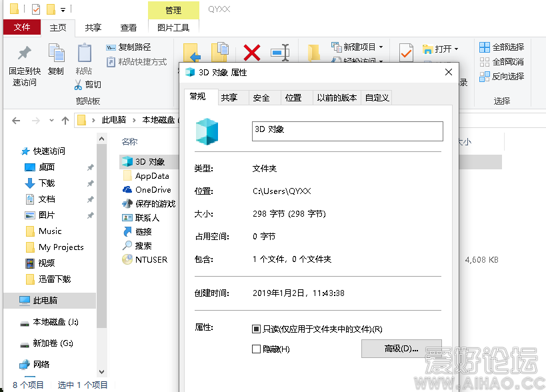The image size is (546, 392).
Task: Click the Cut scissors icon
Action: (x=78, y=85)
